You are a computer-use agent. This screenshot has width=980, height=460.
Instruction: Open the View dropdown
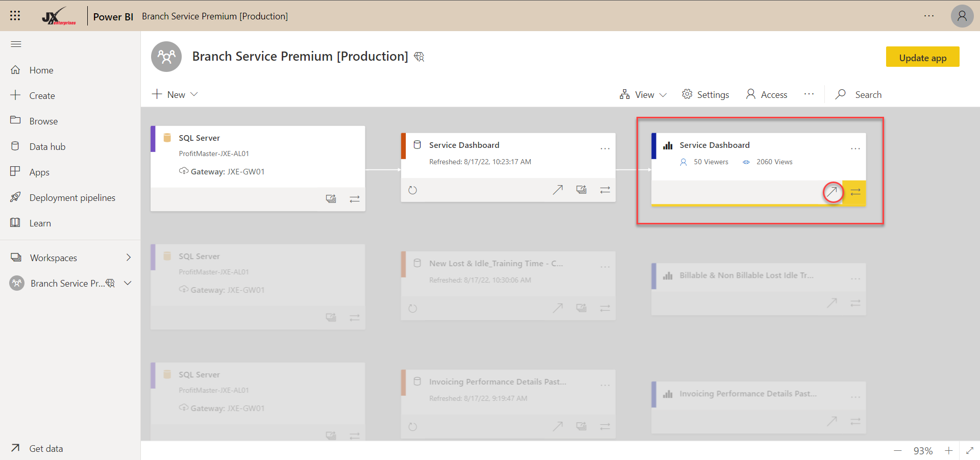pyautogui.click(x=643, y=95)
